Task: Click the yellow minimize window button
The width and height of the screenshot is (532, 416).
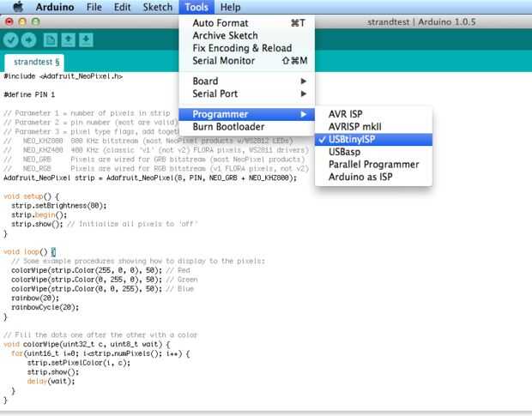Action: 22,22
